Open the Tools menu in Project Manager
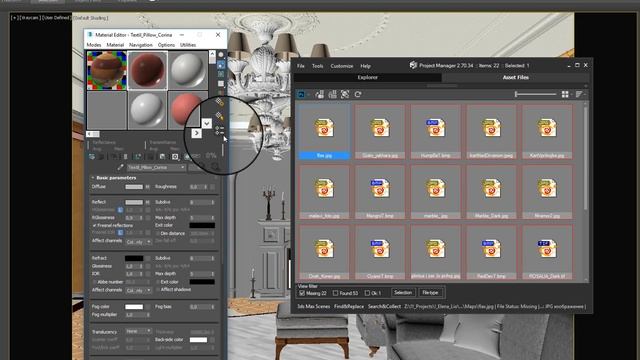 point(318,66)
